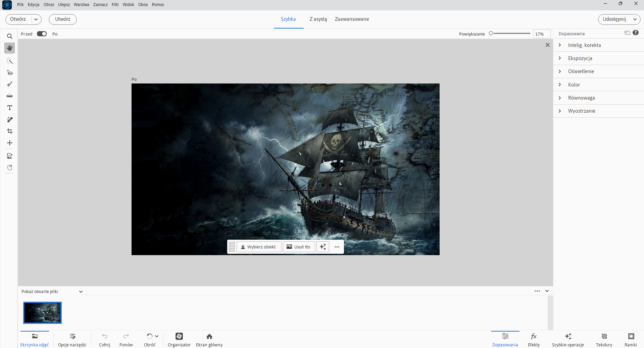Select the Hand tool
This screenshot has width=644, height=348.
[x=10, y=48]
